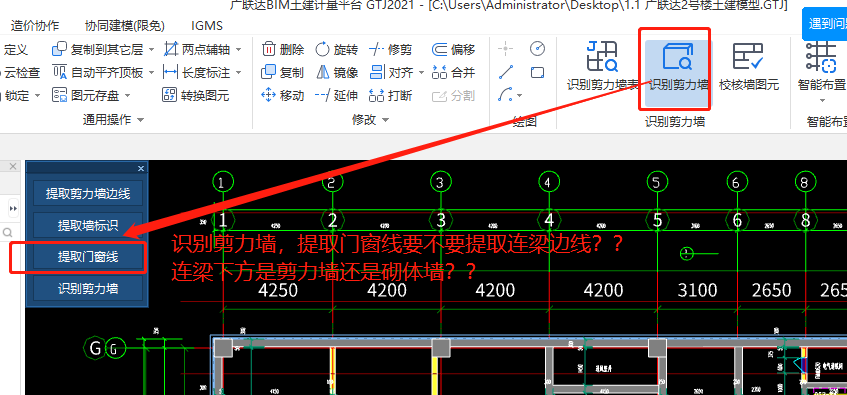847x395 pixels.
Task: Open the 造价协作 ribbon tab
Action: tap(35, 25)
